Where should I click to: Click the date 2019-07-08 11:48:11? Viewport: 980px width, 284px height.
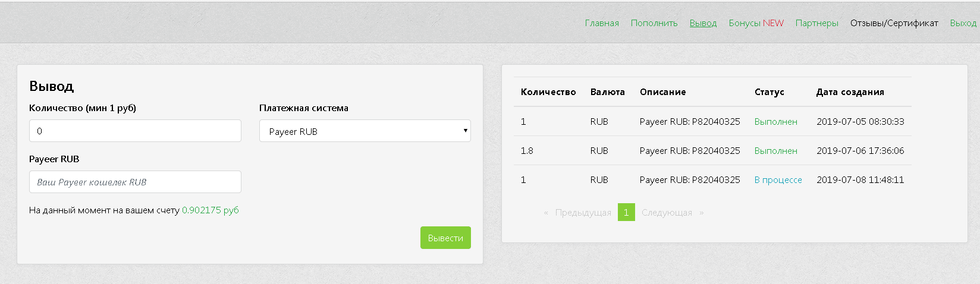(860, 180)
